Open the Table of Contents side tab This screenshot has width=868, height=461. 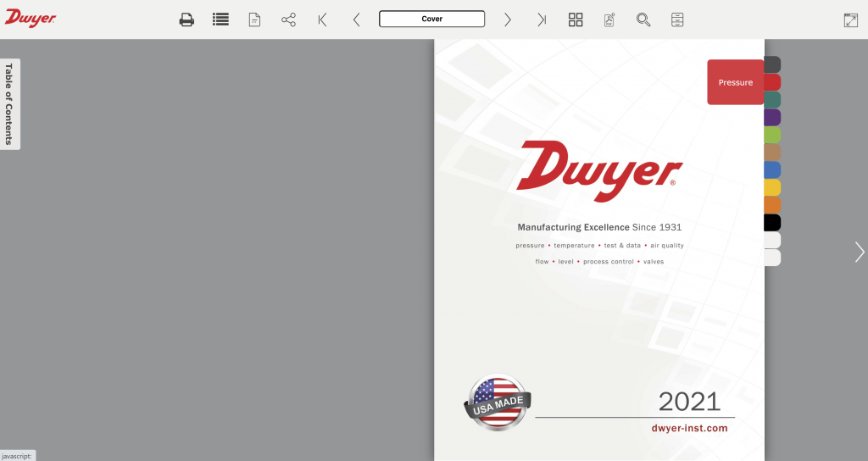click(x=9, y=104)
